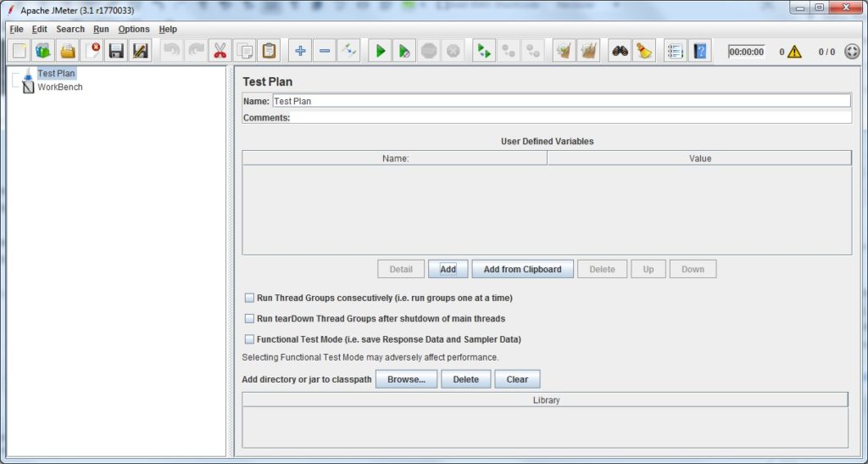Click the Browse... classpath button
Image resolution: width=868 pixels, height=464 pixels.
(406, 379)
